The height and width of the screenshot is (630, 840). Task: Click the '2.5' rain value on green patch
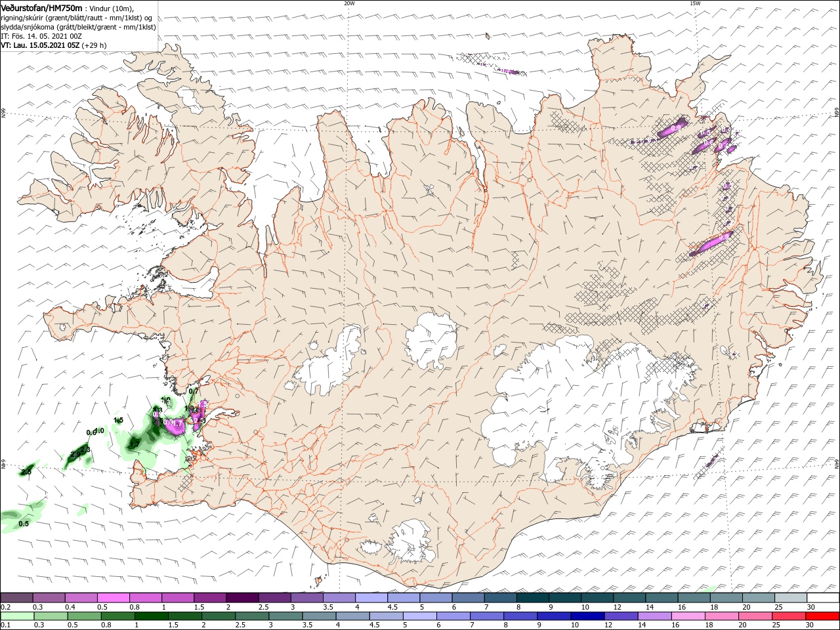pos(26,472)
